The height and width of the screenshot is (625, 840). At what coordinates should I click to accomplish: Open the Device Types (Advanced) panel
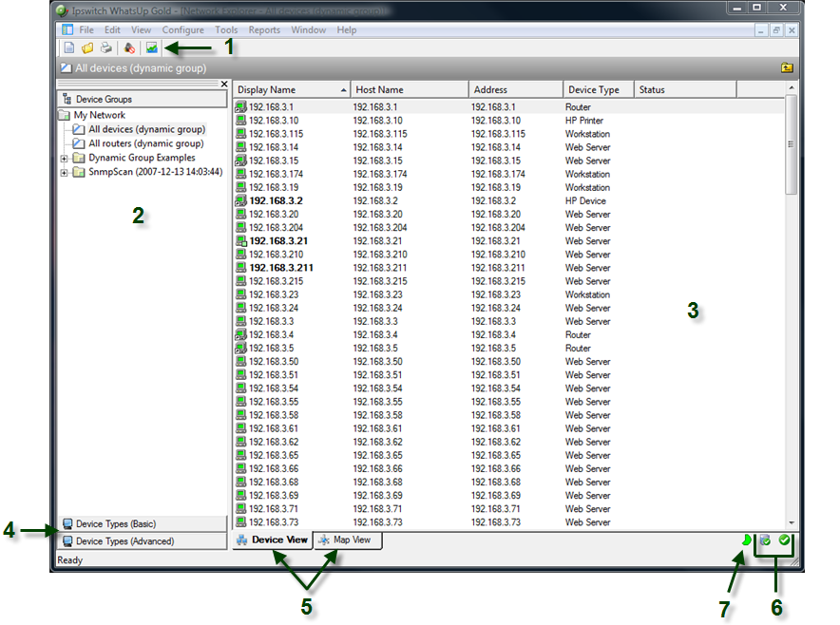pos(143,541)
